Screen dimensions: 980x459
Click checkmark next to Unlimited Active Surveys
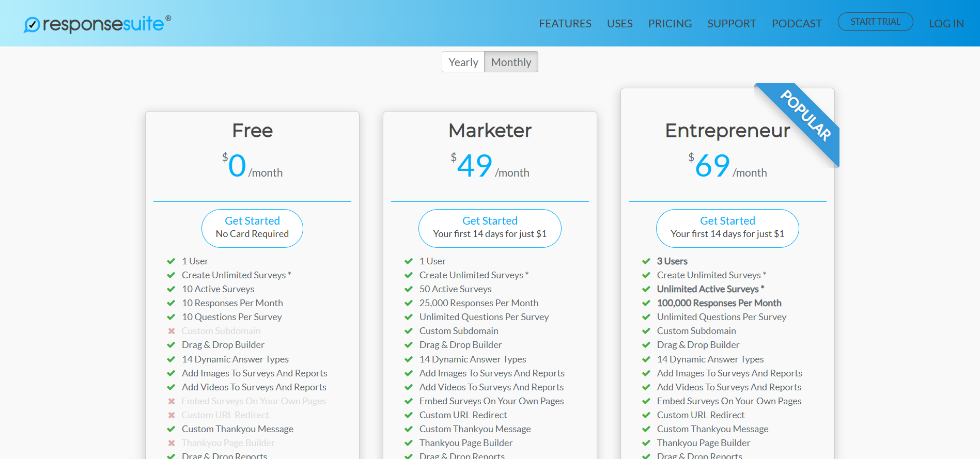[646, 289]
